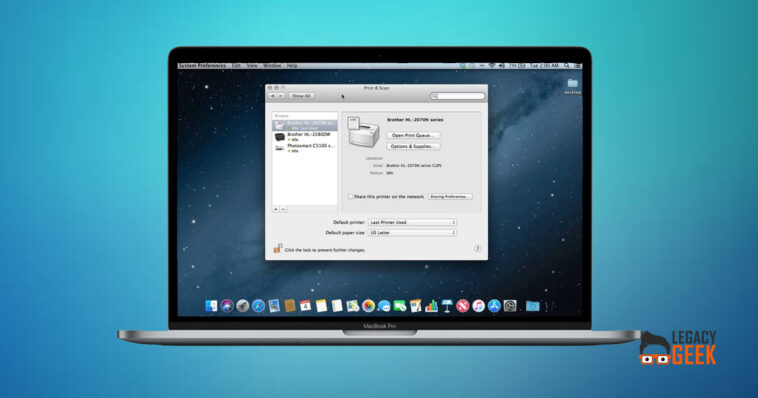Open Messages chat bubble in dock
This screenshot has width=758, height=398.
click(384, 306)
